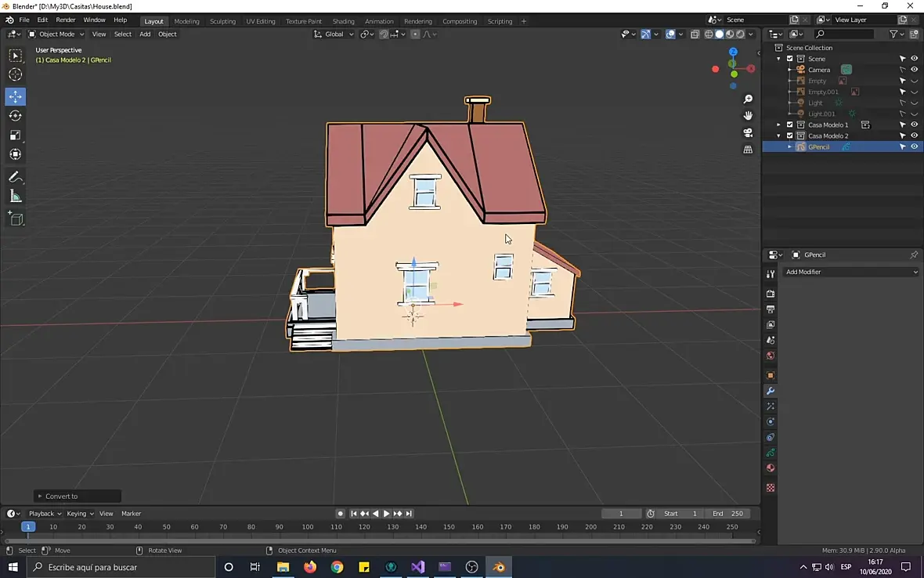Activate the Annotate pencil tool
The image size is (924, 578).
[16, 177]
